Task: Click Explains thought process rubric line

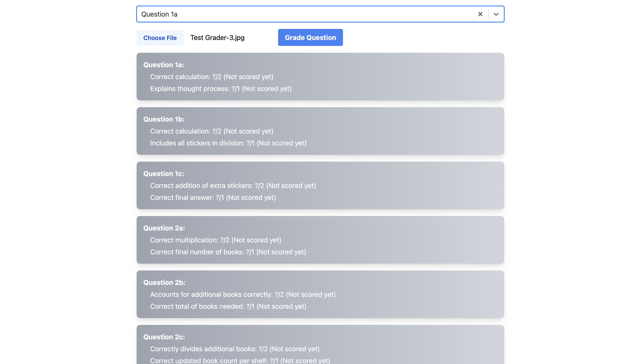Action: click(x=221, y=89)
